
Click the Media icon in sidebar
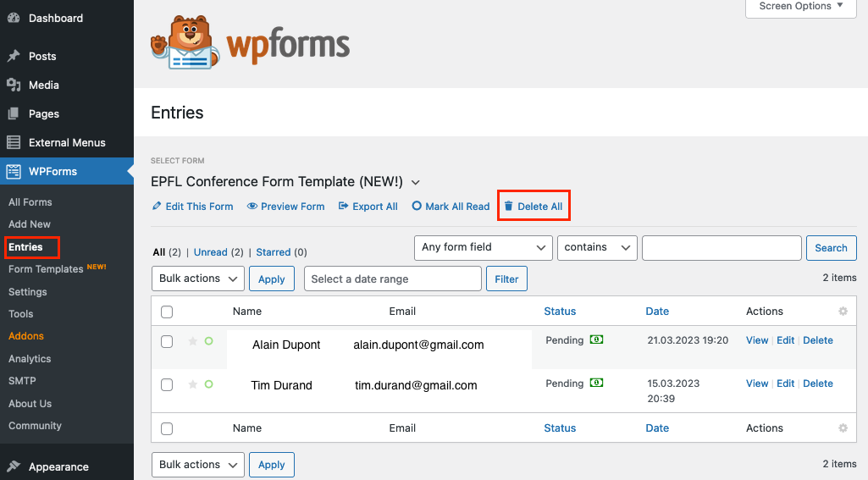[x=14, y=85]
